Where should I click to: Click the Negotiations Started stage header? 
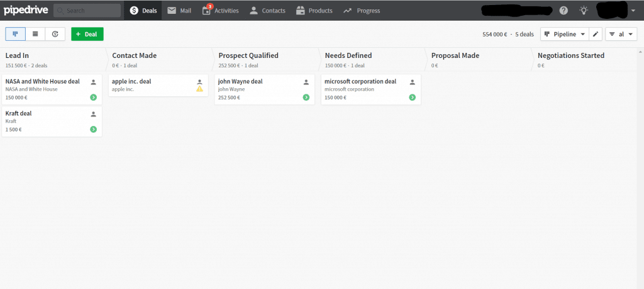[x=584, y=60]
